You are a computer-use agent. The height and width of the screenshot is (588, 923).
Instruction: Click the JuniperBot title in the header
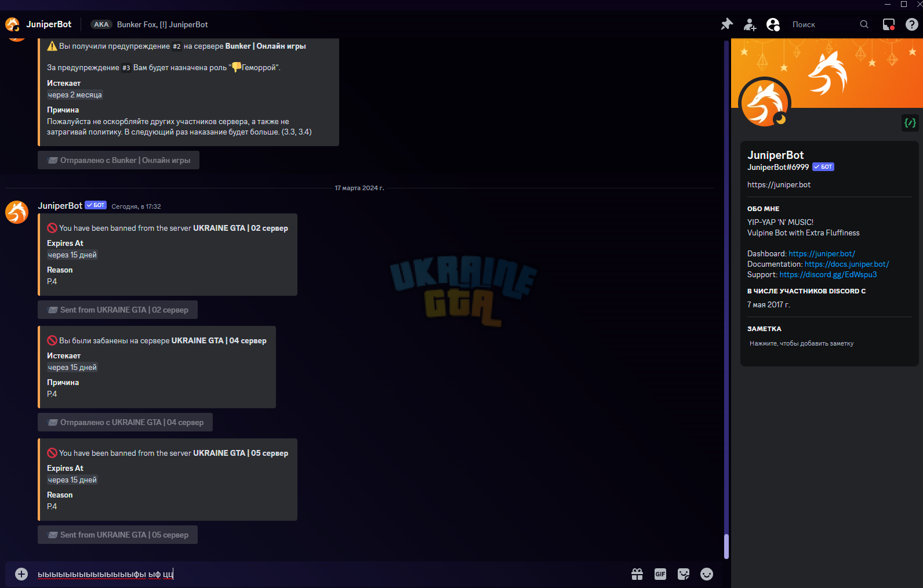[x=49, y=24]
